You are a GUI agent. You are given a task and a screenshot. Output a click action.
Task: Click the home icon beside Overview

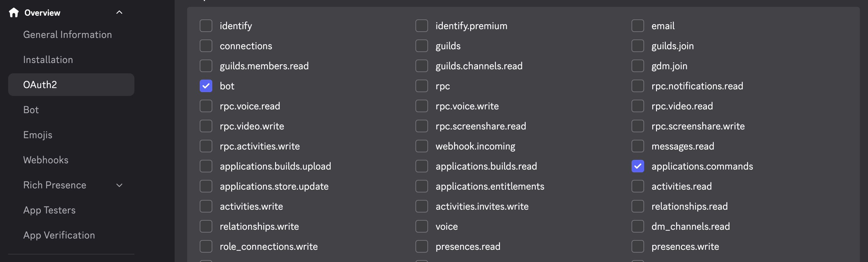pyautogui.click(x=13, y=13)
